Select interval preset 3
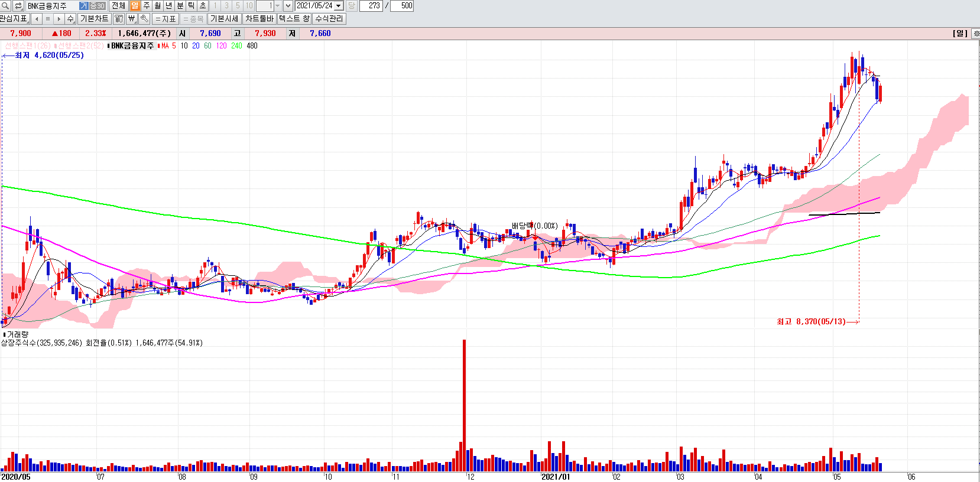The width and height of the screenshot is (980, 482). coord(226,6)
